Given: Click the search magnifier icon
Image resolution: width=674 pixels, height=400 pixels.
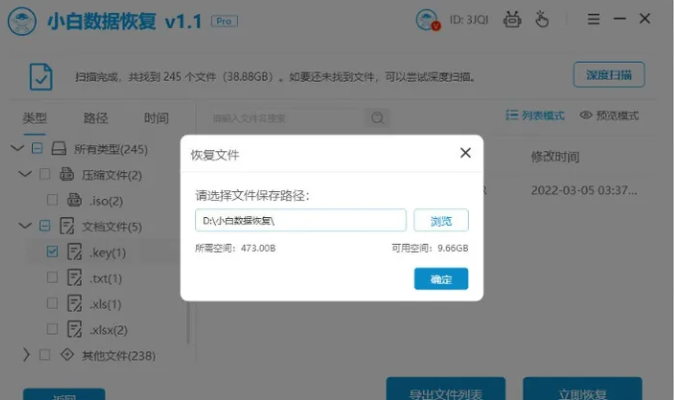Looking at the screenshot, I should pyautogui.click(x=377, y=118).
